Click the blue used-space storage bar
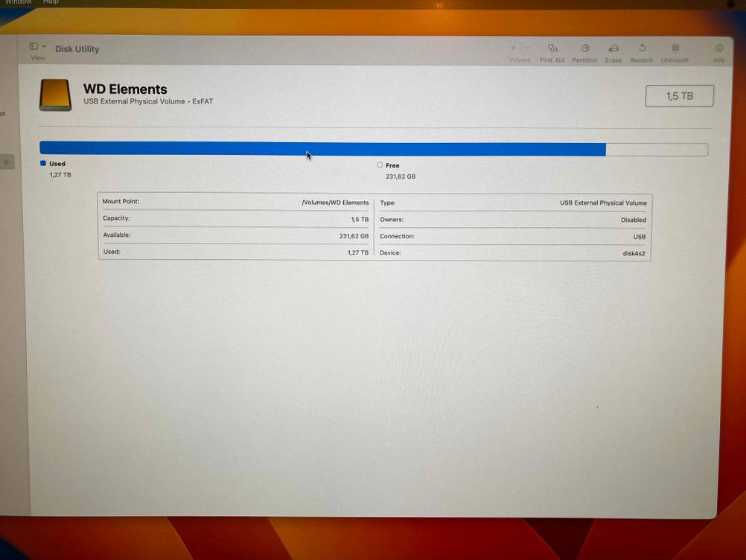746x560 pixels. point(322,149)
